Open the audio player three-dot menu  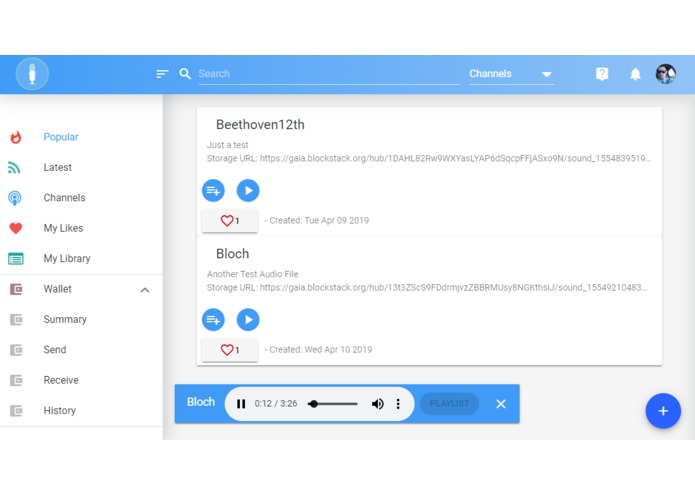click(x=398, y=404)
